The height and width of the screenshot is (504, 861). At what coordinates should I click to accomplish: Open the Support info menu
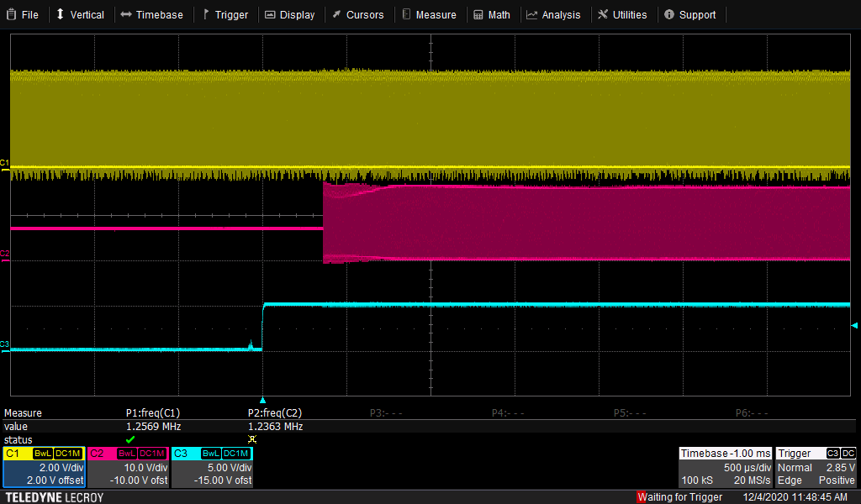pyautogui.click(x=689, y=14)
